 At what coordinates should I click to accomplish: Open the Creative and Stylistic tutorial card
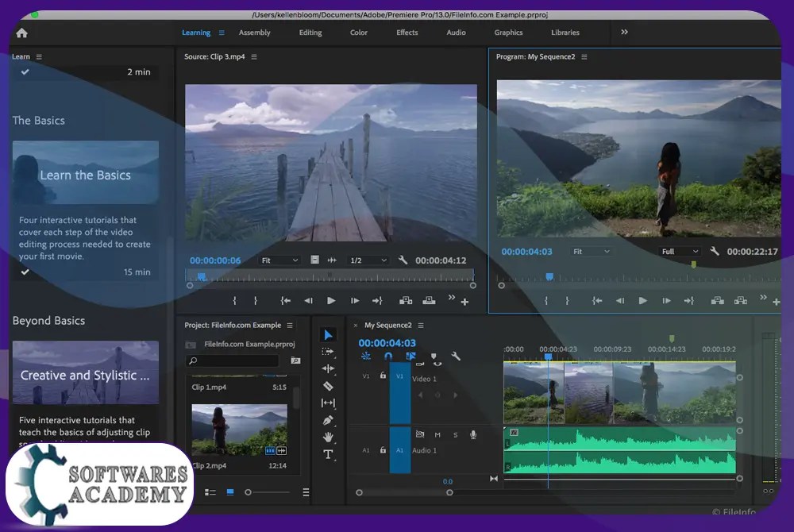pos(85,372)
